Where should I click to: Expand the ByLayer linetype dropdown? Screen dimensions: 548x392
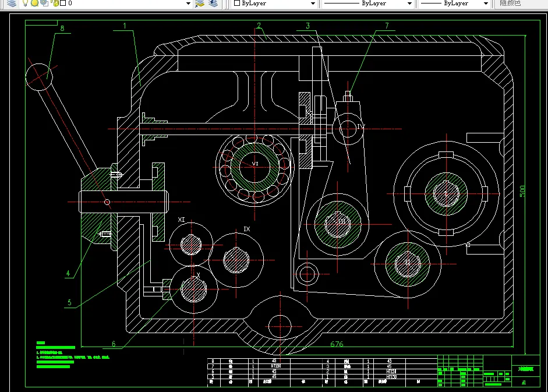point(409,3)
